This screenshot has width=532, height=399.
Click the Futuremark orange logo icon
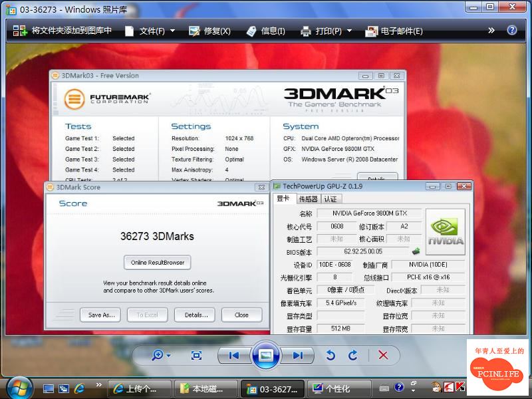[x=74, y=99]
